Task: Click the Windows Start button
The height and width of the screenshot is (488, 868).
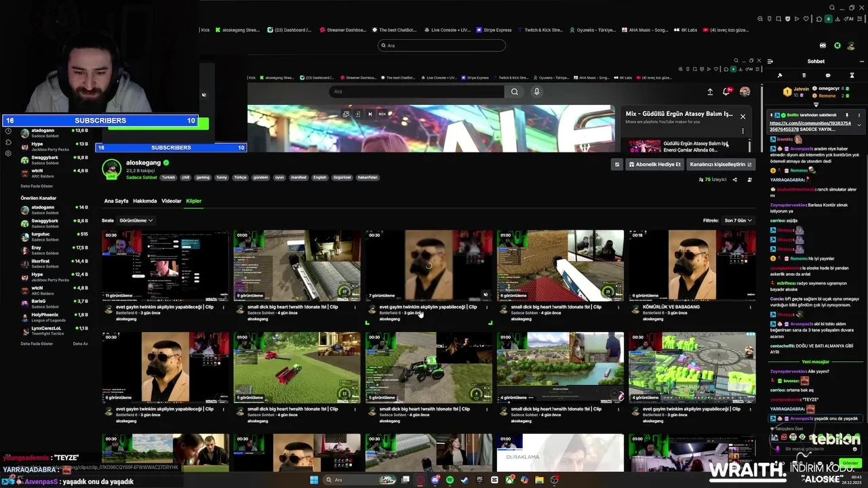Action: point(314,480)
